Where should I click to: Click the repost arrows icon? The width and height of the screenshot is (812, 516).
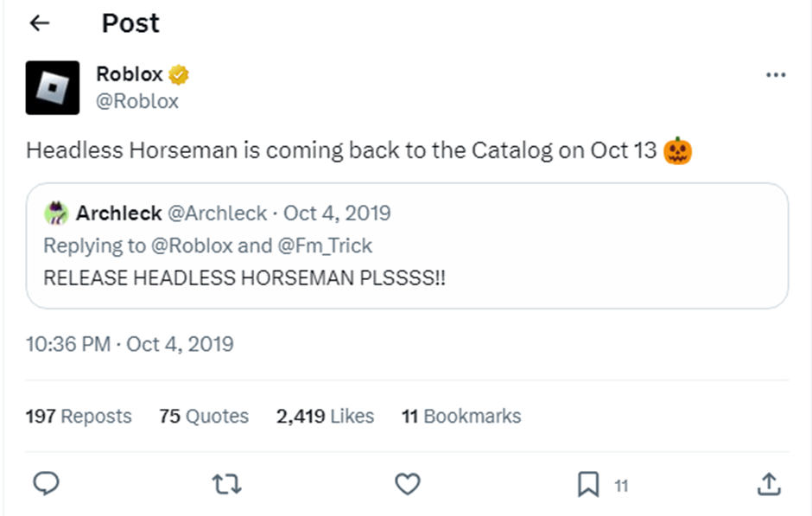(226, 485)
